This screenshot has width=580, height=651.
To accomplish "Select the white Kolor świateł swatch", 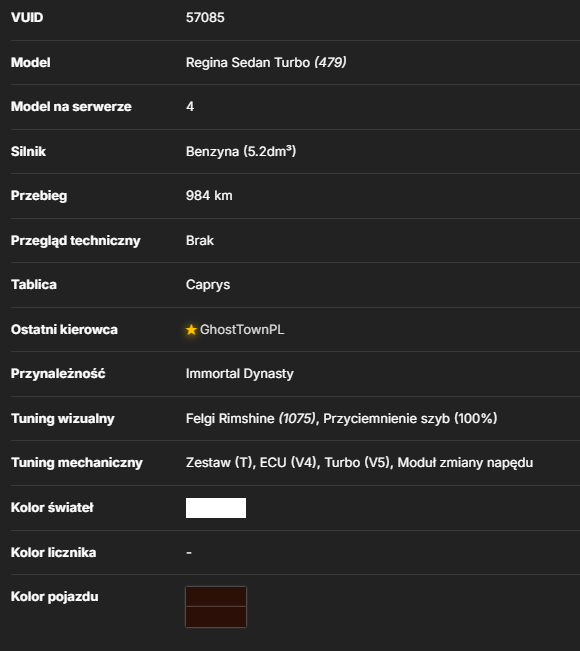I will [x=216, y=508].
